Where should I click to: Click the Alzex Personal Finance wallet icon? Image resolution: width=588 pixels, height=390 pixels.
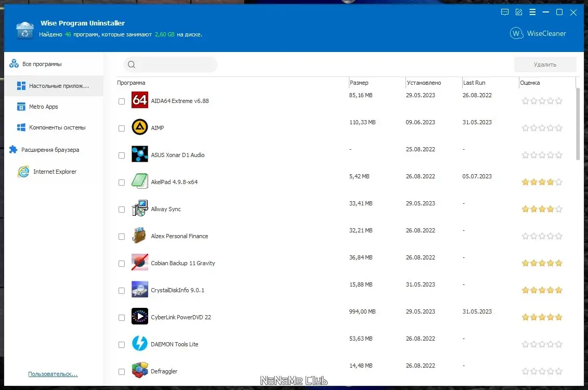click(139, 235)
